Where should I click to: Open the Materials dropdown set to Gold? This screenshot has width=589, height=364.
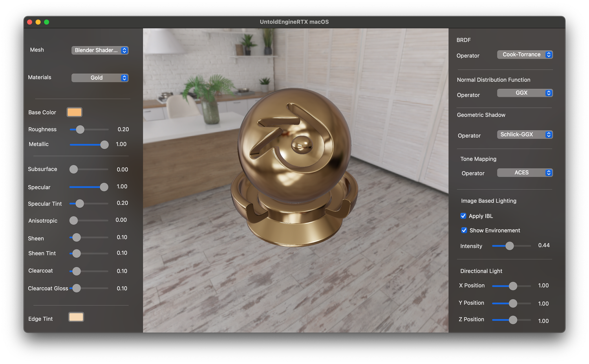[x=100, y=78]
